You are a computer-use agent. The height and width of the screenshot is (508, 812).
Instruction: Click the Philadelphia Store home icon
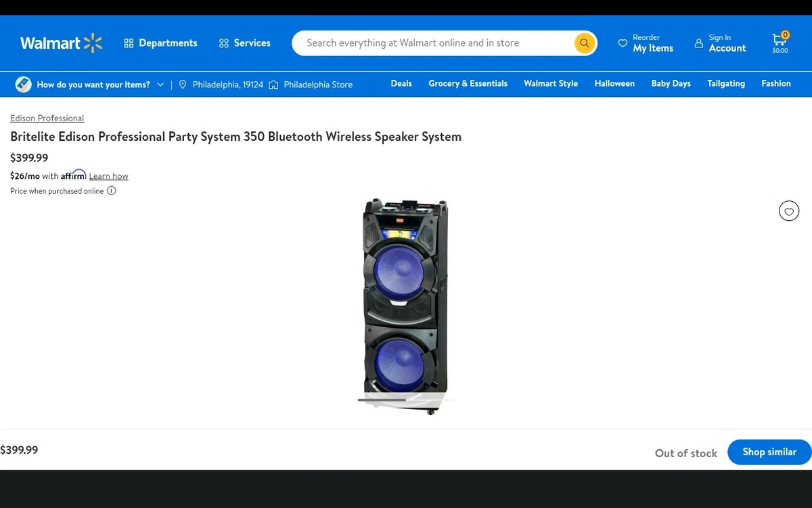(273, 85)
